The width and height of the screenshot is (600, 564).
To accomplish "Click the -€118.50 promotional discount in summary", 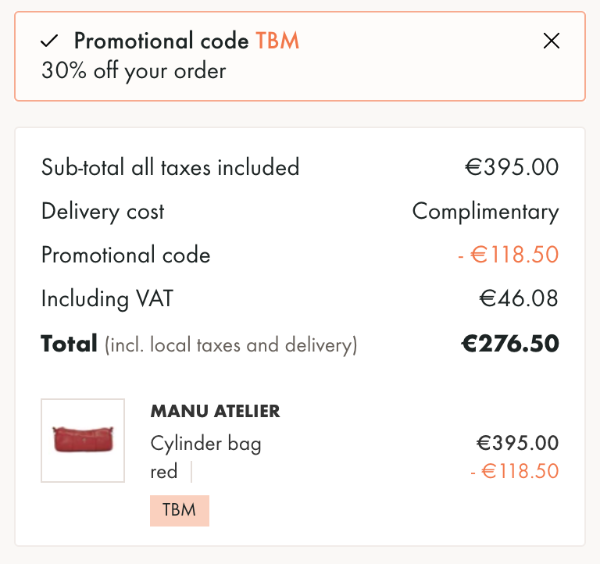I will pyautogui.click(x=508, y=255).
